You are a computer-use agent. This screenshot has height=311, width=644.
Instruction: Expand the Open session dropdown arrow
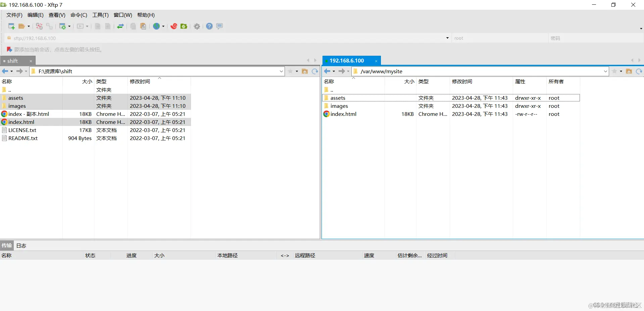click(29, 26)
